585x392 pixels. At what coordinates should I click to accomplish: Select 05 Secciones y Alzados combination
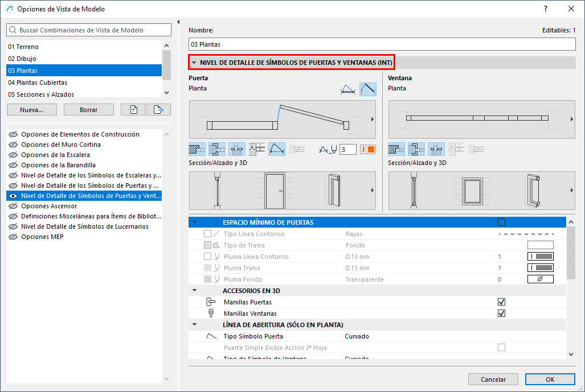[x=84, y=94]
